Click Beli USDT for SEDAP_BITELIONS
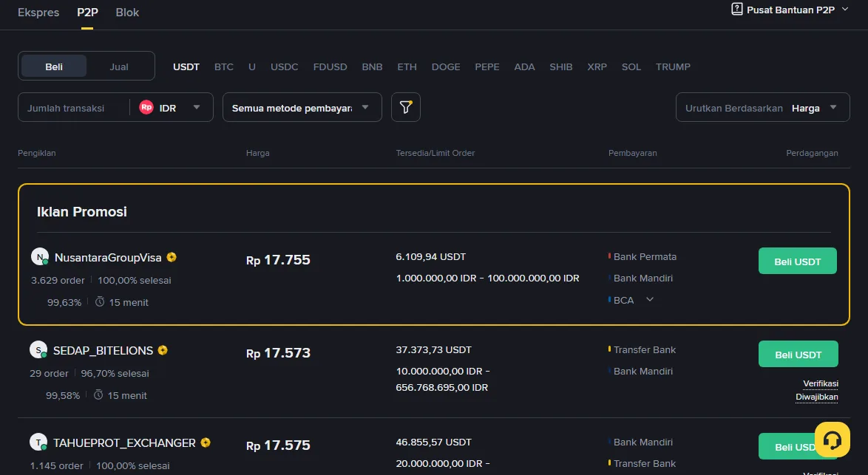This screenshot has height=475, width=868. [799, 354]
